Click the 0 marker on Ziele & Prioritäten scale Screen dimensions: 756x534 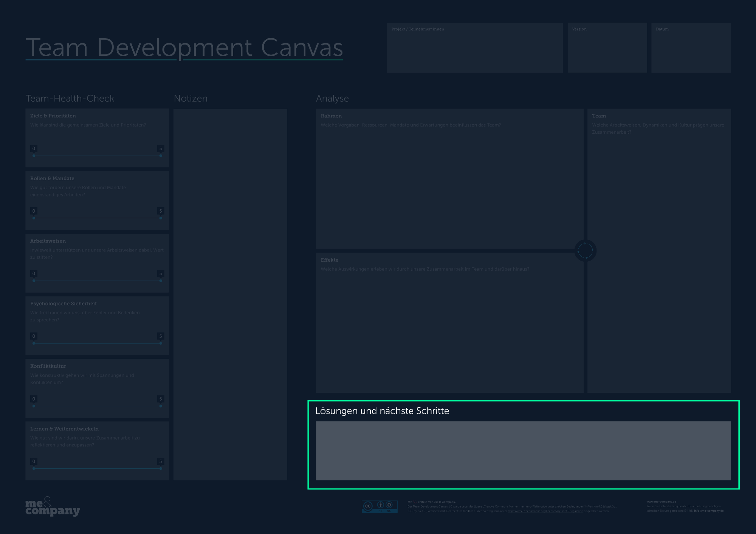(34, 149)
